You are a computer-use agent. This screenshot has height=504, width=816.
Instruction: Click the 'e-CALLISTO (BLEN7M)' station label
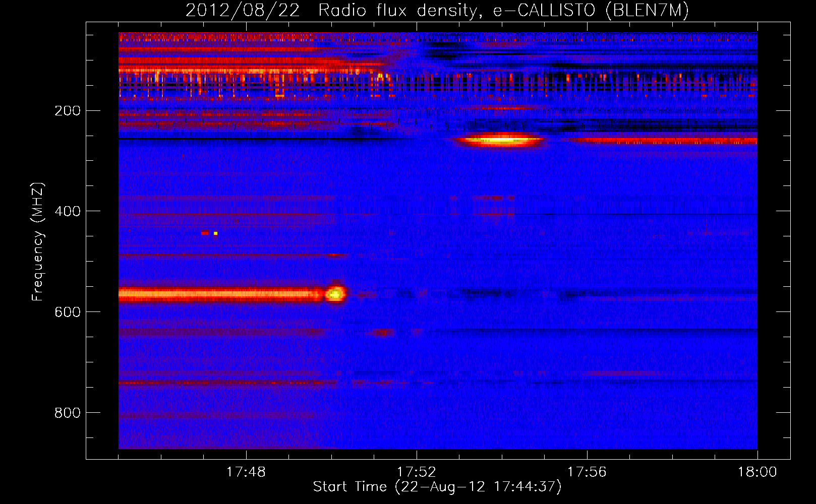(x=591, y=11)
